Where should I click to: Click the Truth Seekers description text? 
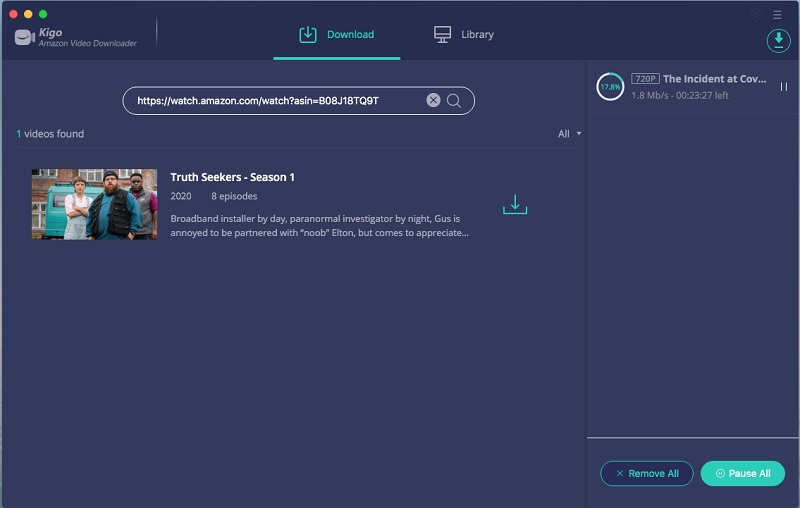point(319,225)
